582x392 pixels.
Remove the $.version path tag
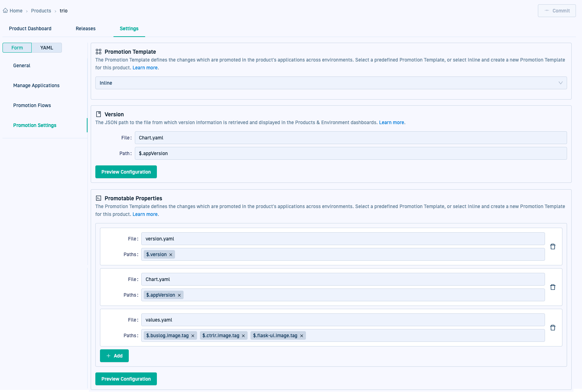[x=171, y=255]
